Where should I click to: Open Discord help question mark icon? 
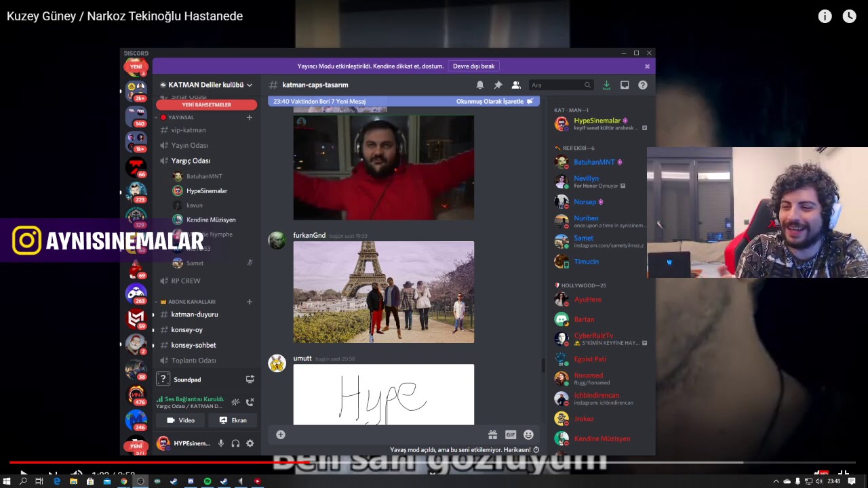643,85
